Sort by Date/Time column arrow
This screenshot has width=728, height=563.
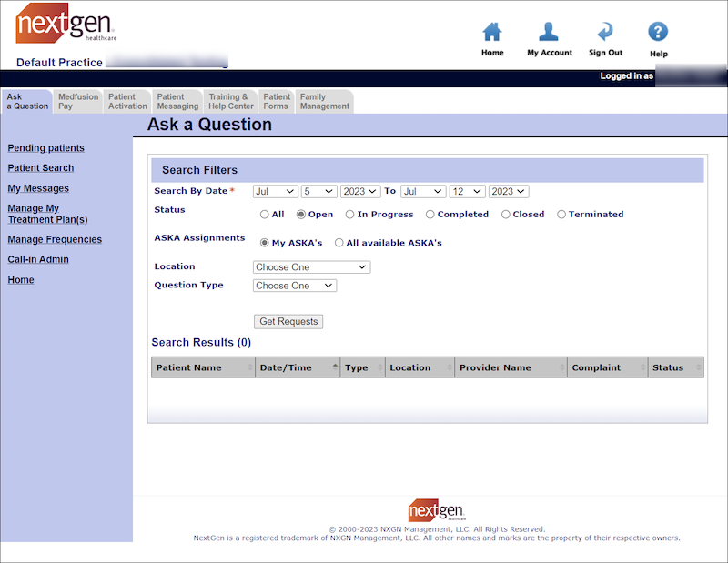(x=335, y=367)
